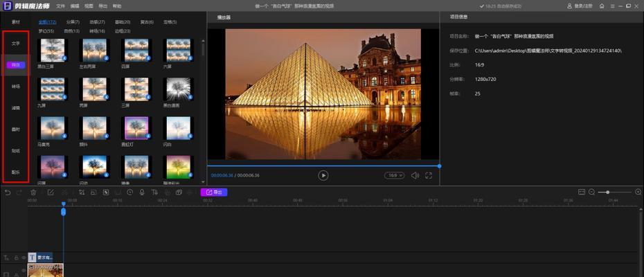Screen dimensions: 644x277
Task: Start voiceover recording with microphone icon
Action: pyautogui.click(x=142, y=192)
